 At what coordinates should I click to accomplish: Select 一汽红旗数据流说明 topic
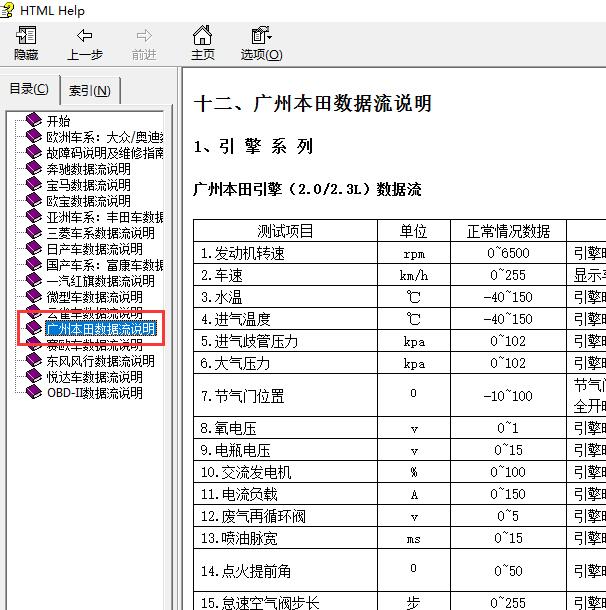100,281
